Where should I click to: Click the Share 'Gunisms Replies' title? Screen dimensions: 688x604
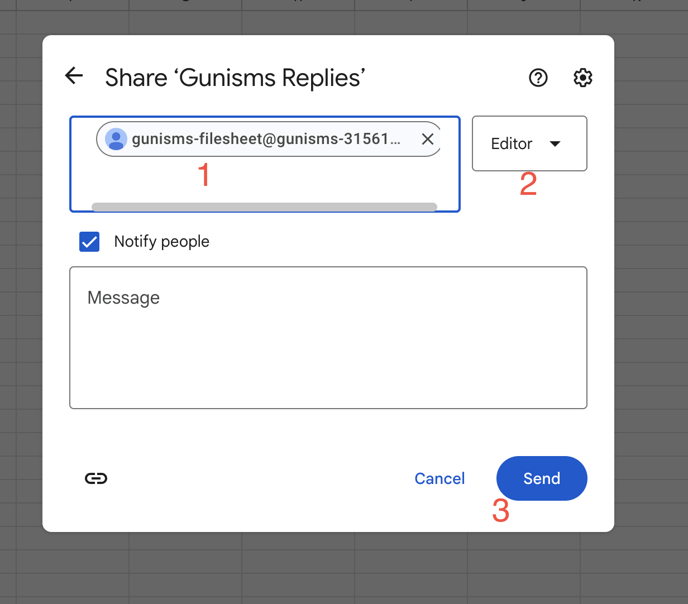click(235, 78)
